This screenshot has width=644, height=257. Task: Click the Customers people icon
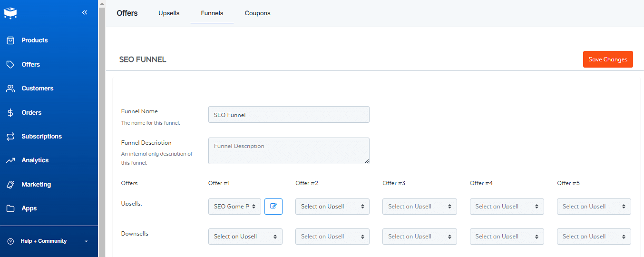tap(10, 89)
